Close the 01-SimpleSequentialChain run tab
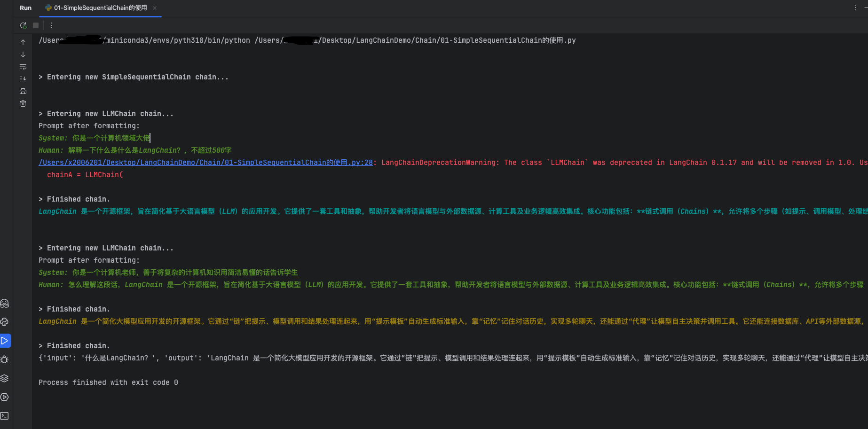The height and width of the screenshot is (429, 868). 155,8
